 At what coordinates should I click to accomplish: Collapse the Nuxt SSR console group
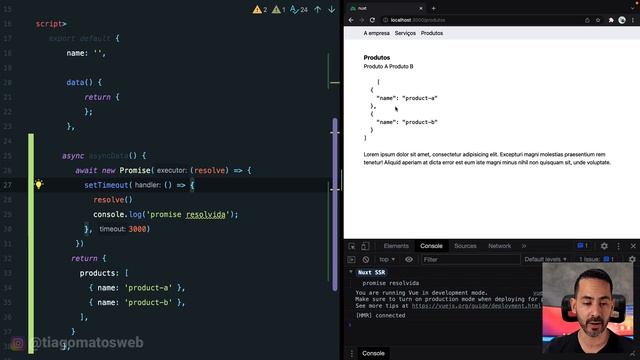click(351, 272)
